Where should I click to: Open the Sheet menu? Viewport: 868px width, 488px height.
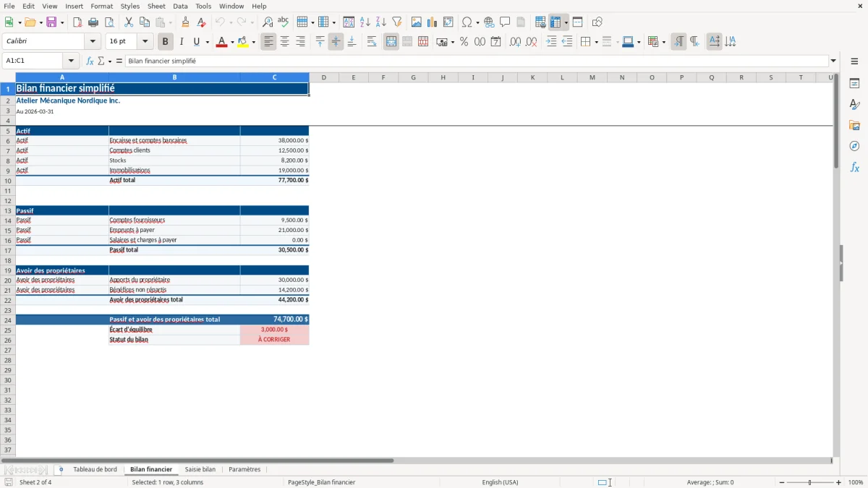point(156,6)
